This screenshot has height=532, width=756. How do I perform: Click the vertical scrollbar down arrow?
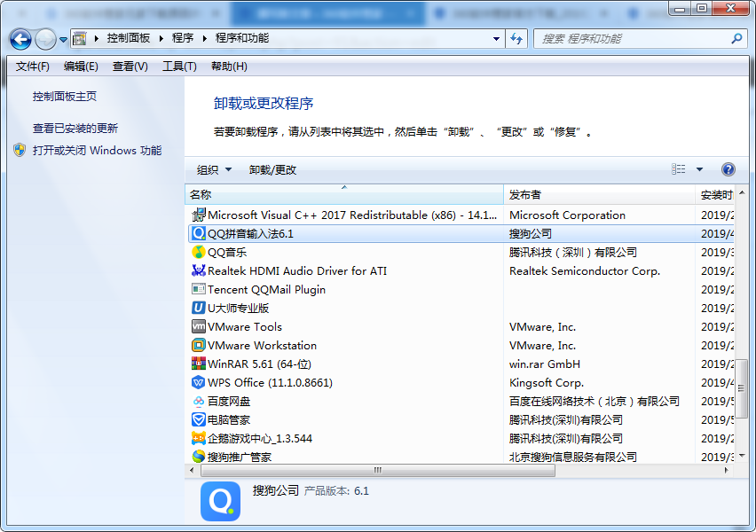(x=742, y=456)
